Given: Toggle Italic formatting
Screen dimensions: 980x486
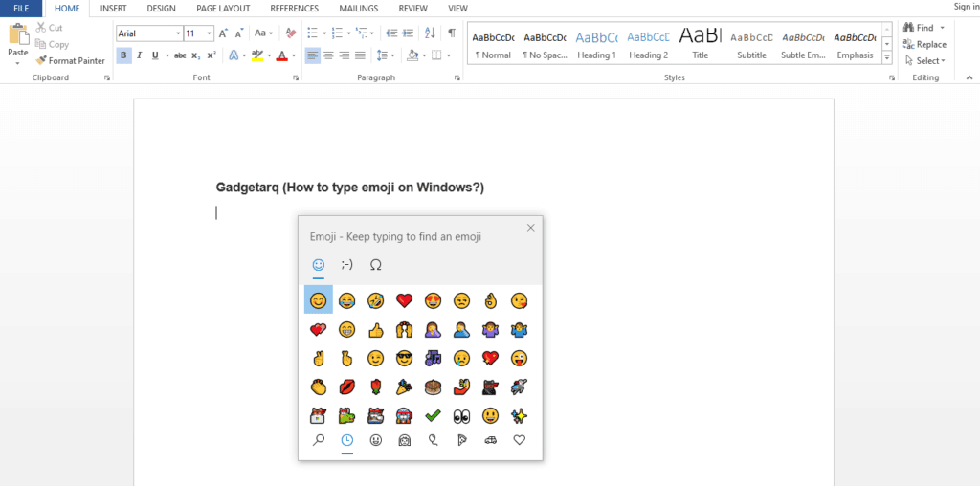Looking at the screenshot, I should point(139,55).
